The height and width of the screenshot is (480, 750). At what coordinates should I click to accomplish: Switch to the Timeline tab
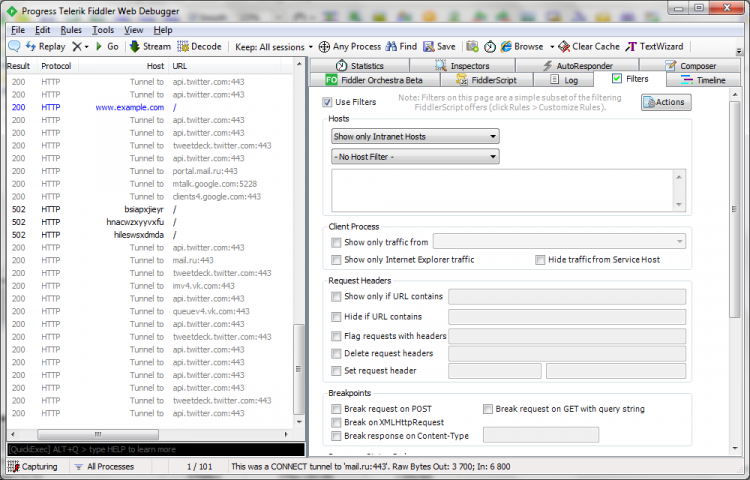pos(703,80)
